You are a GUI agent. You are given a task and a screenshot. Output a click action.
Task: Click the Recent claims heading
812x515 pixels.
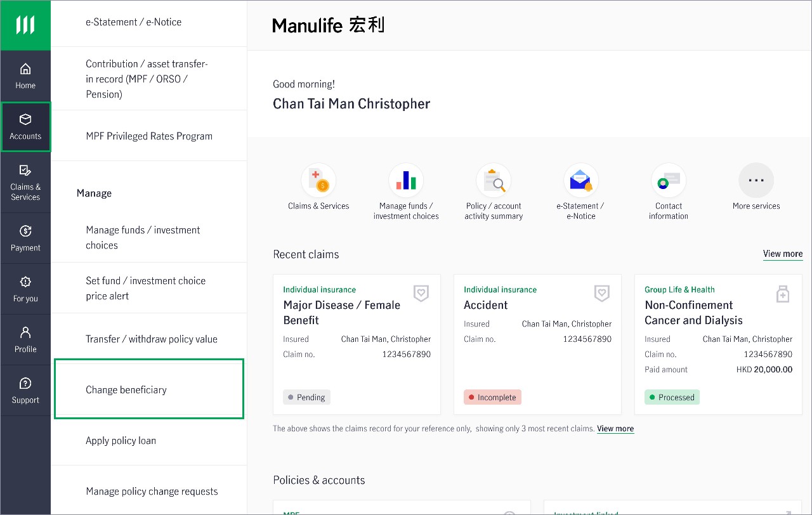[306, 254]
